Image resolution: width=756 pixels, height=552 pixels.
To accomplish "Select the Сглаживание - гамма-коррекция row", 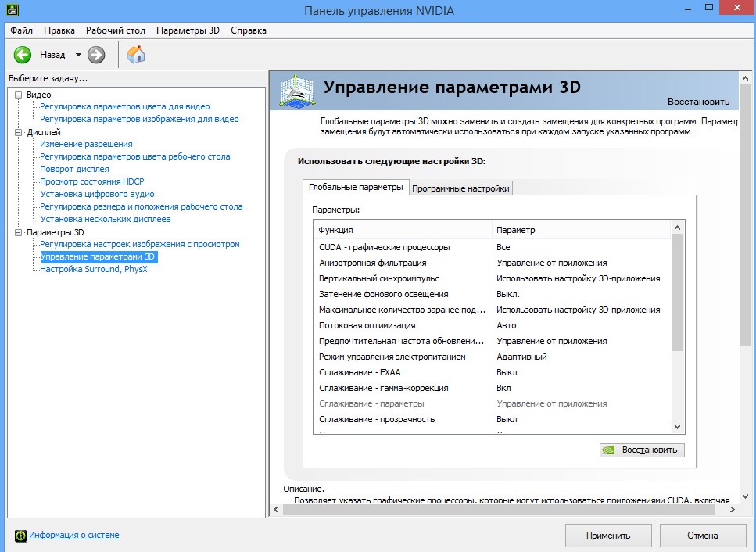I will [x=492, y=388].
